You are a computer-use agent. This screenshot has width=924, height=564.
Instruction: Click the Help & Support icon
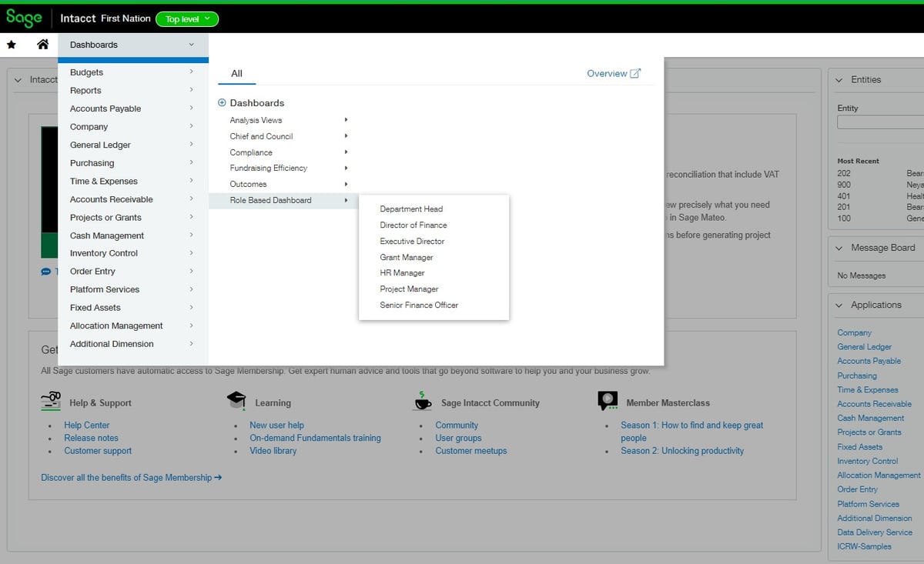point(51,401)
